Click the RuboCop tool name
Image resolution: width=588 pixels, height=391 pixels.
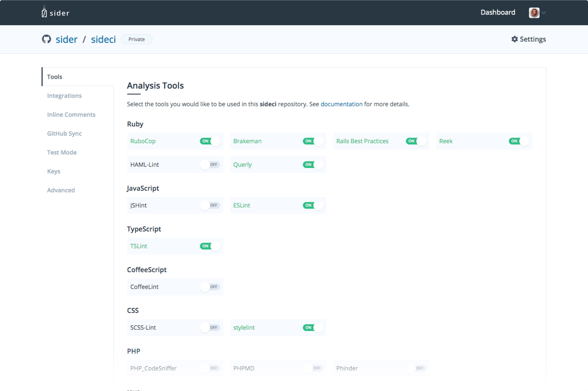click(x=143, y=141)
